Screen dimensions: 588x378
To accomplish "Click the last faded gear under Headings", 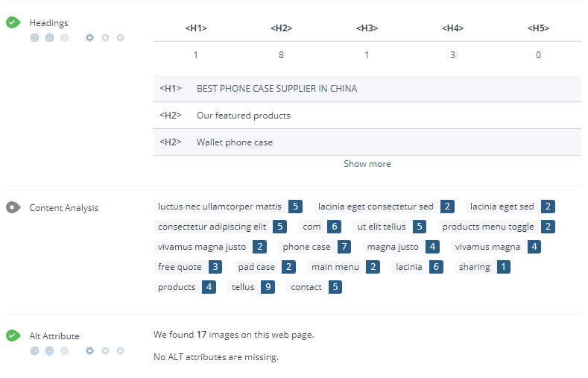I will [120, 37].
